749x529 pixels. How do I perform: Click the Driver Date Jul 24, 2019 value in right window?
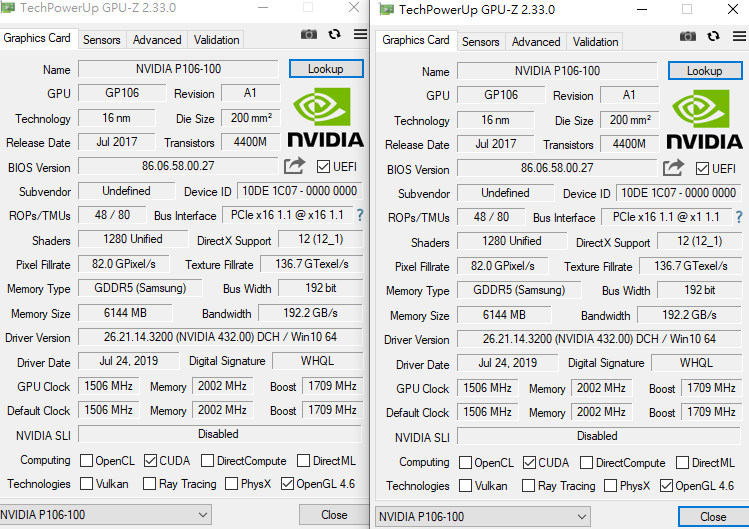(507, 363)
